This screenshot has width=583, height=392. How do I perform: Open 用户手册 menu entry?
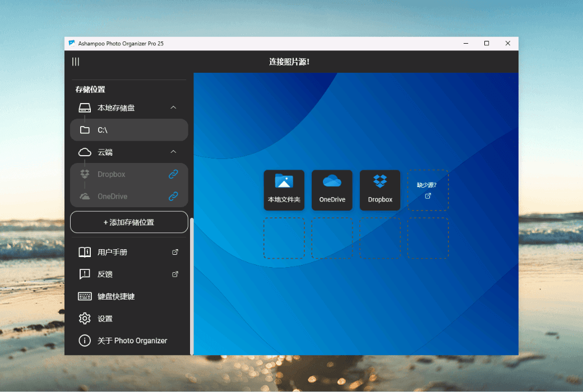129,253
